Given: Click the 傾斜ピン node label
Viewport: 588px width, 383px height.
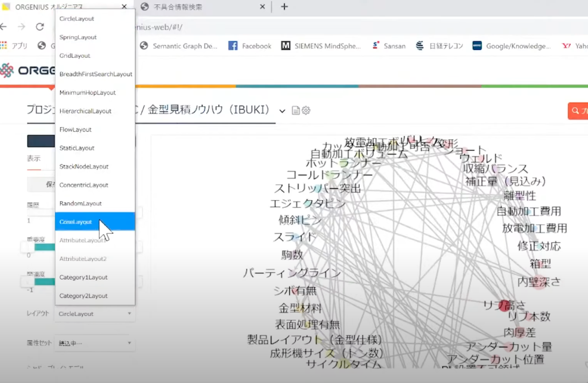Looking at the screenshot, I should pos(300,220).
